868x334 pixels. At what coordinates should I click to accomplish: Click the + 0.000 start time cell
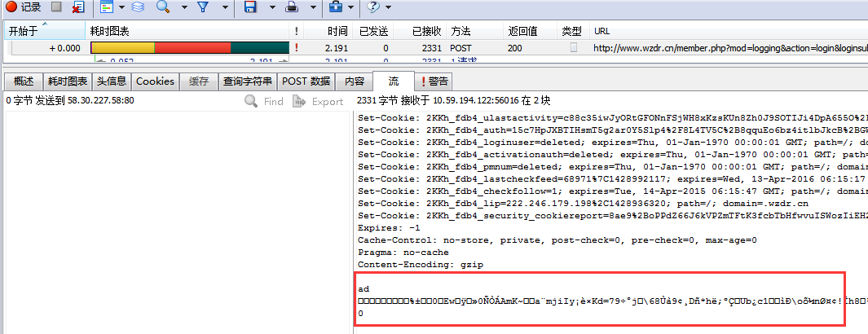click(x=64, y=48)
